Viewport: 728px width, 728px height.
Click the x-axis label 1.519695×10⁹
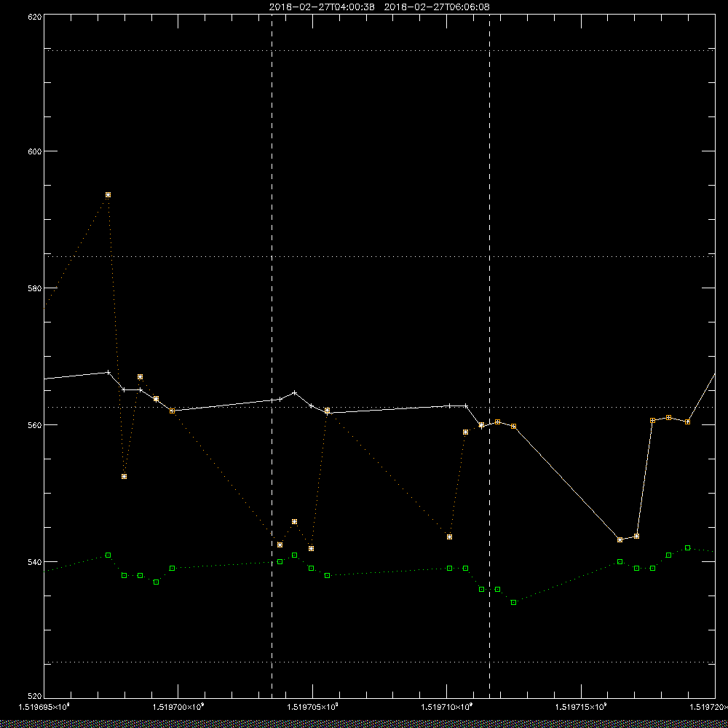click(44, 707)
